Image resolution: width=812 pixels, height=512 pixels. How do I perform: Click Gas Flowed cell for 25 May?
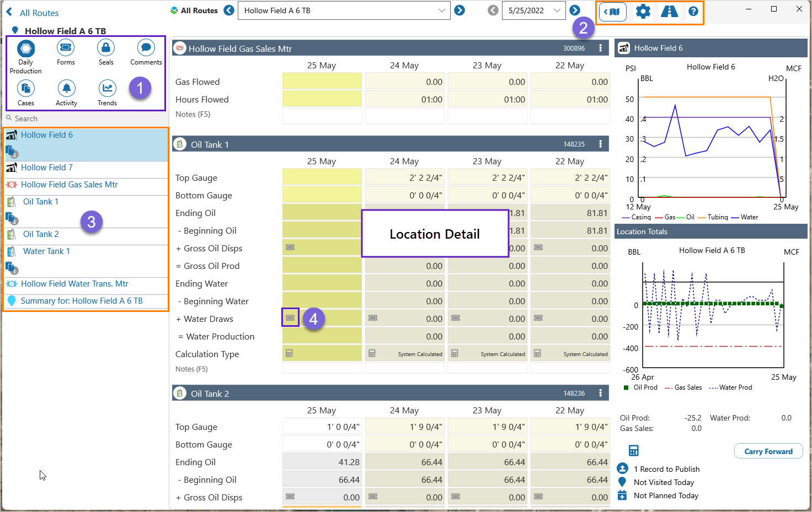click(x=322, y=82)
